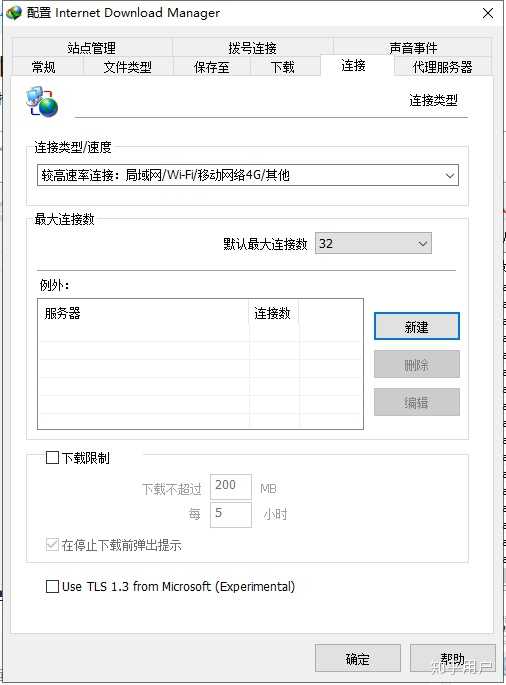This screenshot has width=506, height=685.
Task: Click the connection type network globe icon
Action: point(42,102)
